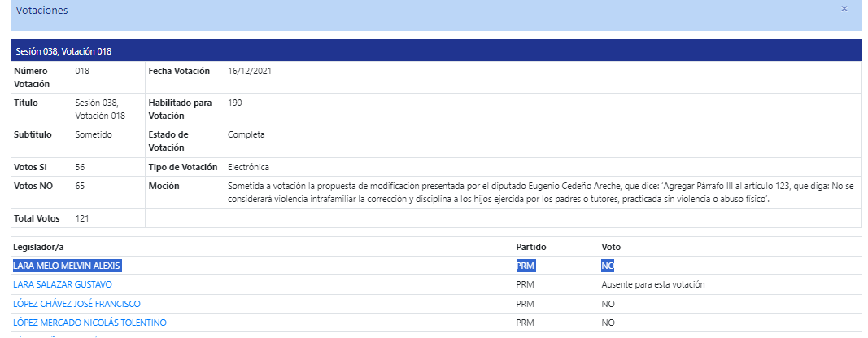Viewport: 868px width, 338px height.
Task: Click the Partido column header
Action: tap(531, 247)
